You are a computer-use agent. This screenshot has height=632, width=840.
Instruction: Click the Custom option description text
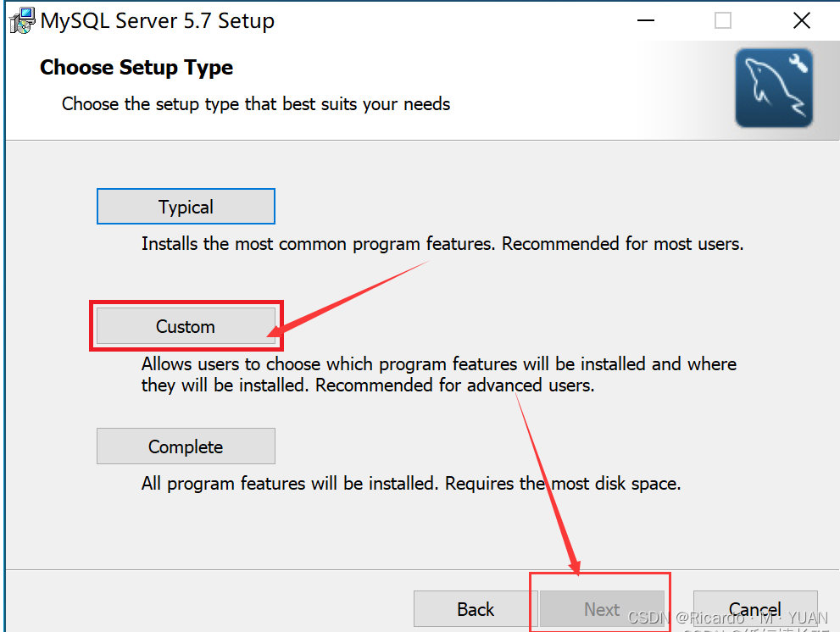point(438,374)
